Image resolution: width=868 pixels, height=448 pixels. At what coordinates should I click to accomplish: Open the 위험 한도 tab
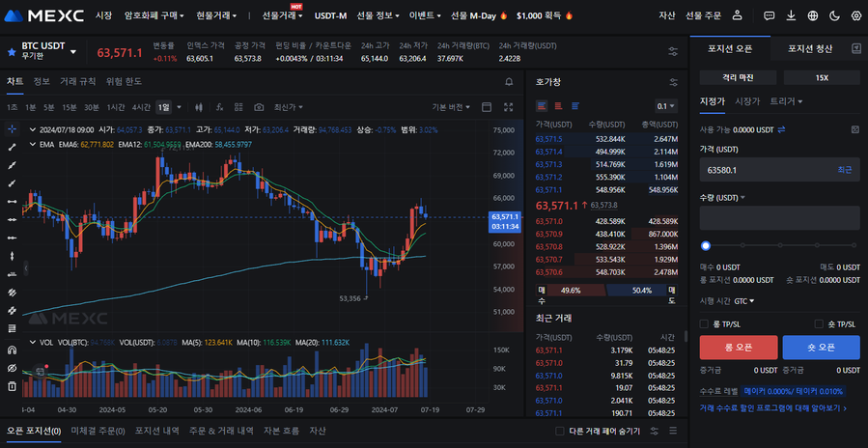tap(124, 81)
